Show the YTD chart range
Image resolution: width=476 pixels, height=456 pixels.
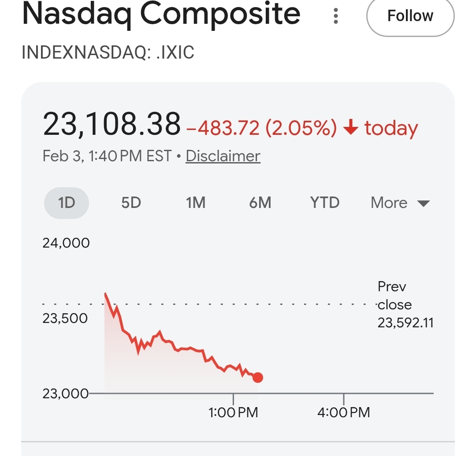coord(325,203)
